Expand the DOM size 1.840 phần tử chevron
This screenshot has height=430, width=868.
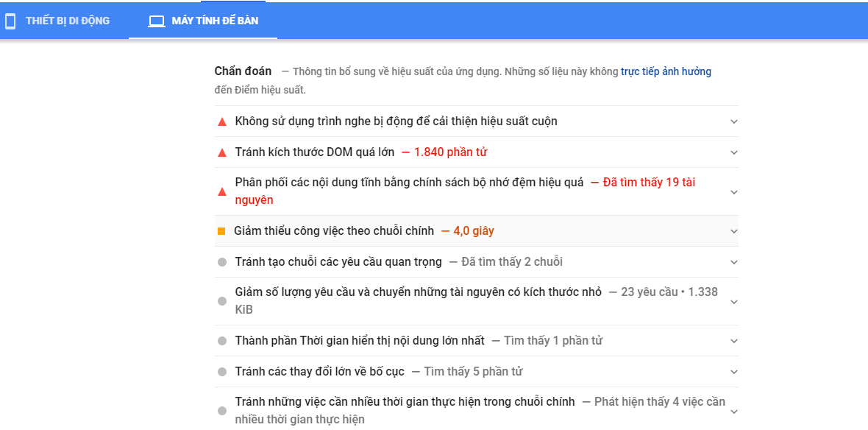(x=734, y=152)
